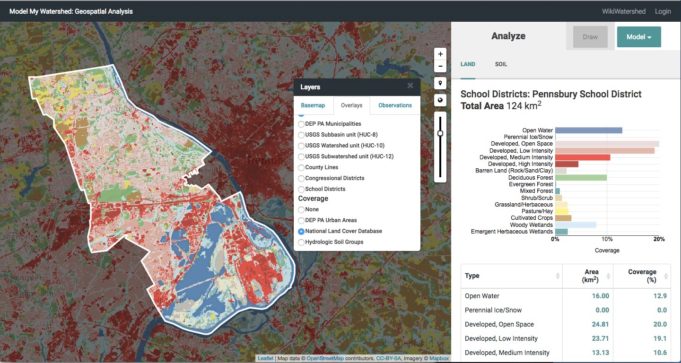Click the layer opacity slider handle
Screen dimensions: 681x363
pyautogui.click(x=440, y=134)
